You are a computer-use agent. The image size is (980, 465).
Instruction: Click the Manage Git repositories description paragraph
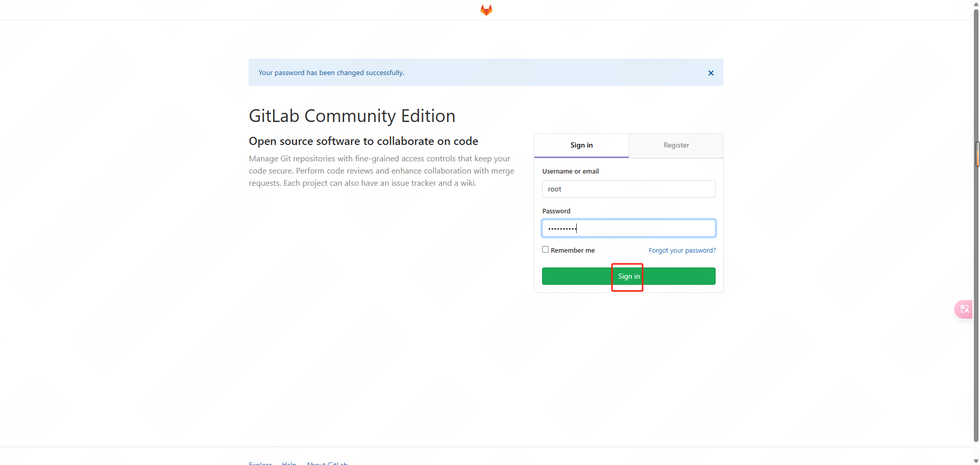pos(381,171)
